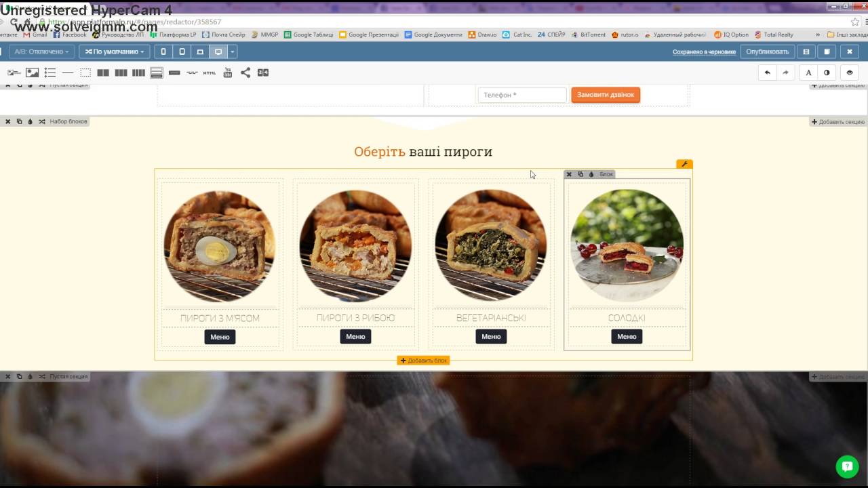The width and height of the screenshot is (868, 488).
Task: Add a three-column layout
Action: (121, 73)
